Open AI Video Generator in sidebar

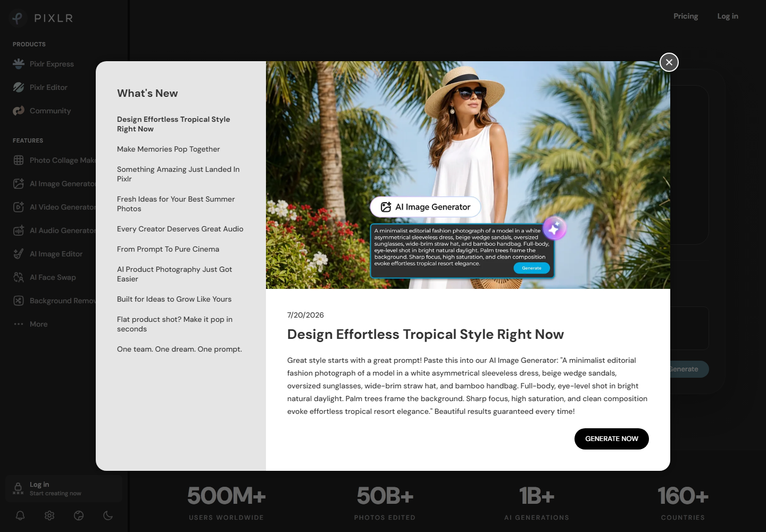(x=55, y=207)
